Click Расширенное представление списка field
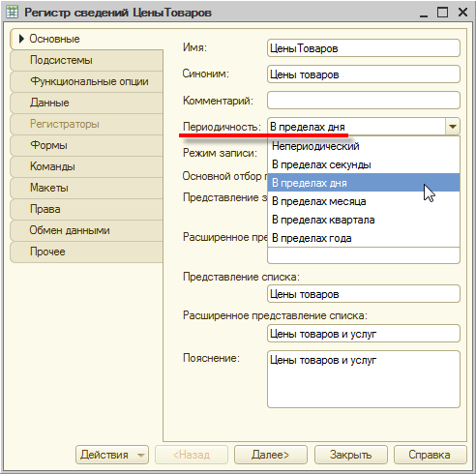Image resolution: width=476 pixels, height=474 pixels. (x=364, y=334)
